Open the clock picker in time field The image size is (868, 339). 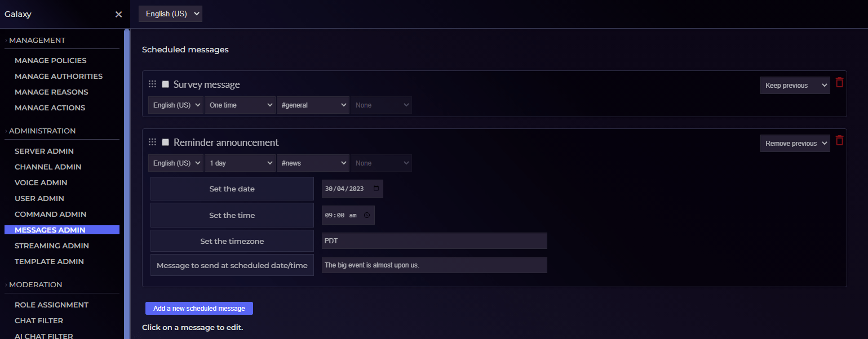367,215
